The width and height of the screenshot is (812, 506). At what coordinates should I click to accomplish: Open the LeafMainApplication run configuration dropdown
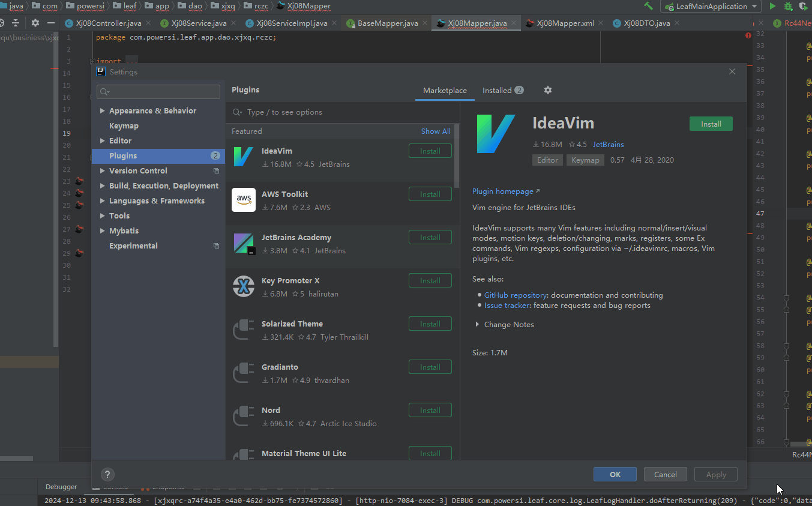tap(711, 7)
